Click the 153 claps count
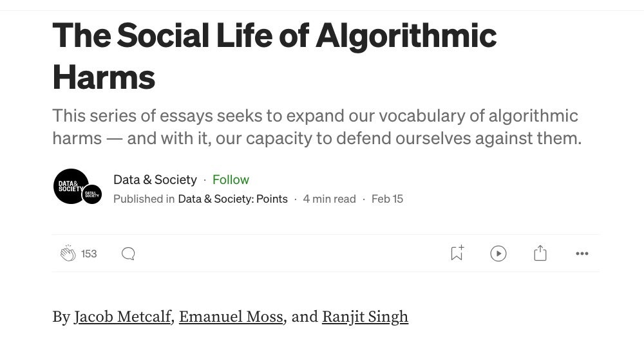Screen dimensions: 644x361 89,254
